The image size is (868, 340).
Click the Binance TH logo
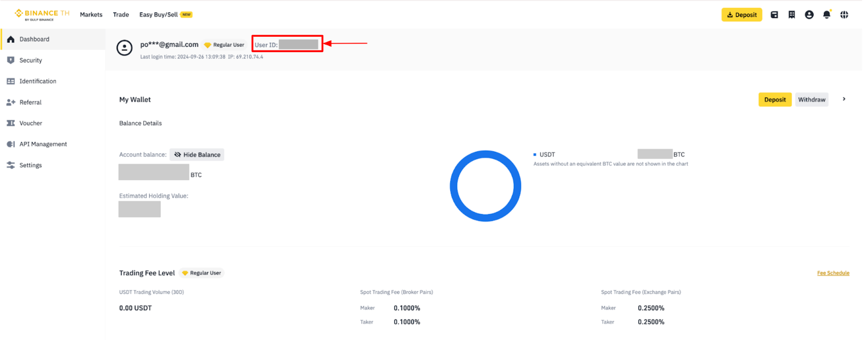click(x=42, y=14)
